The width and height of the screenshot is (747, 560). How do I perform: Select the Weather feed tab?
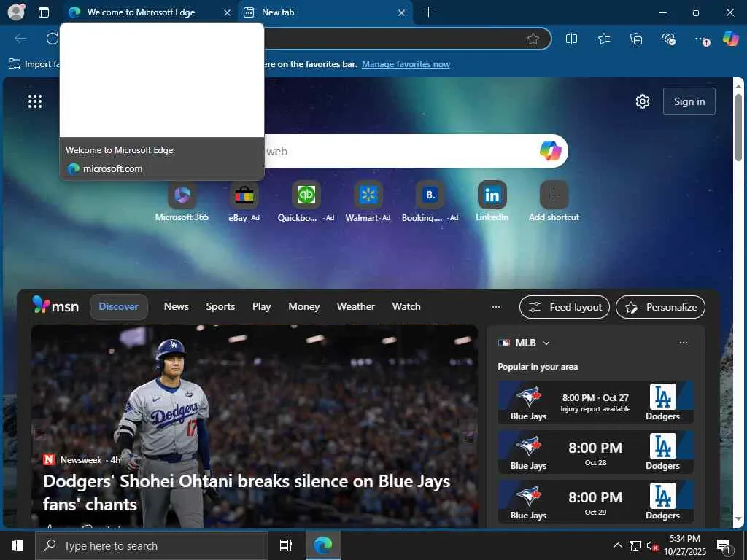(356, 307)
